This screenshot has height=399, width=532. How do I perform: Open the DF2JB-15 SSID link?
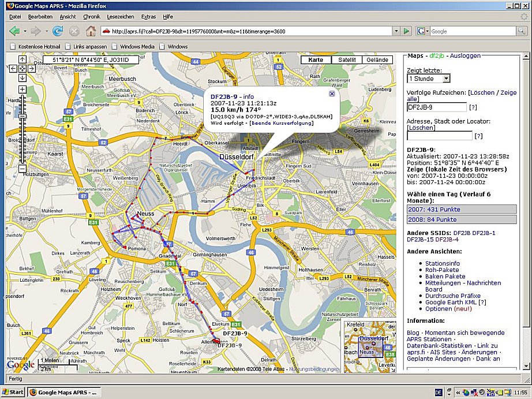point(420,240)
